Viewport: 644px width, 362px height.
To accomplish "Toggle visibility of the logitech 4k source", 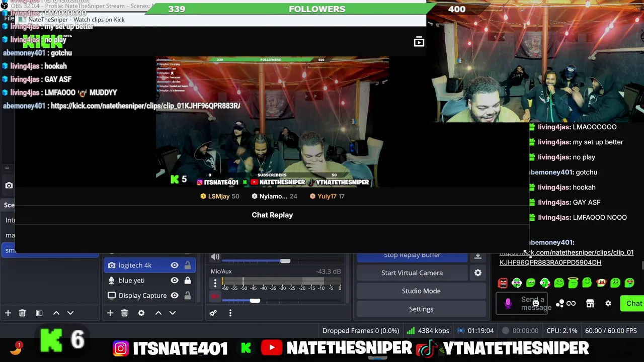I will (175, 265).
